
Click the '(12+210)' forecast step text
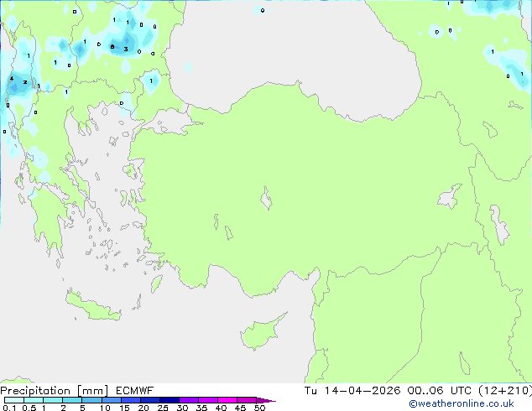pos(505,391)
